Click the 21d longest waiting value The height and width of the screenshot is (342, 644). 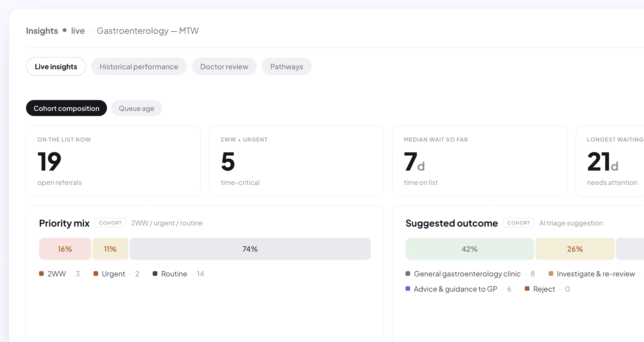[603, 161]
